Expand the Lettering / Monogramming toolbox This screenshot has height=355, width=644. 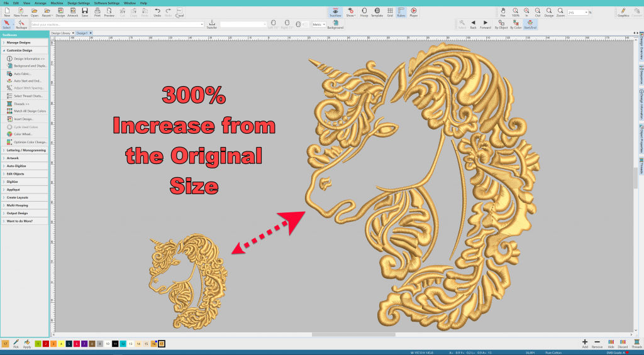[25, 150]
